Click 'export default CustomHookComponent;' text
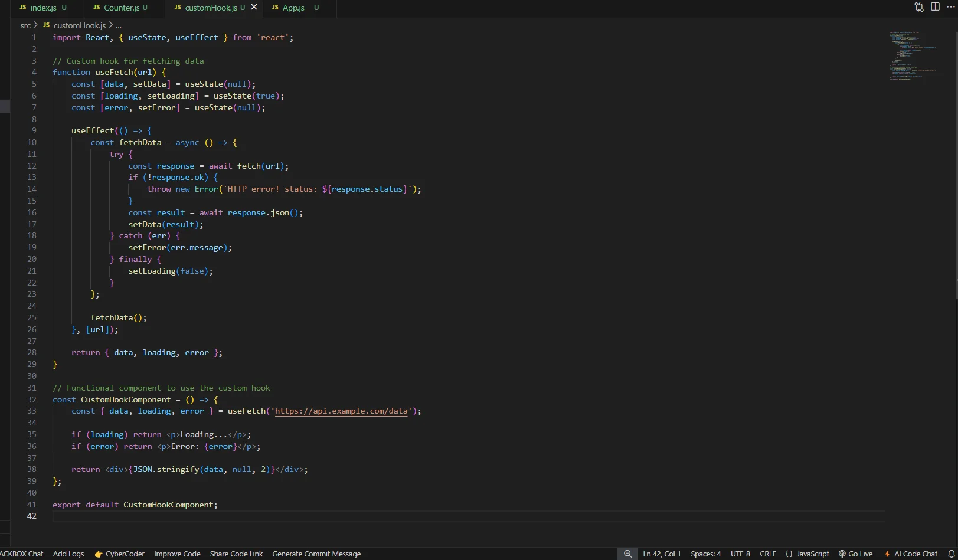958x560 pixels. (135, 505)
